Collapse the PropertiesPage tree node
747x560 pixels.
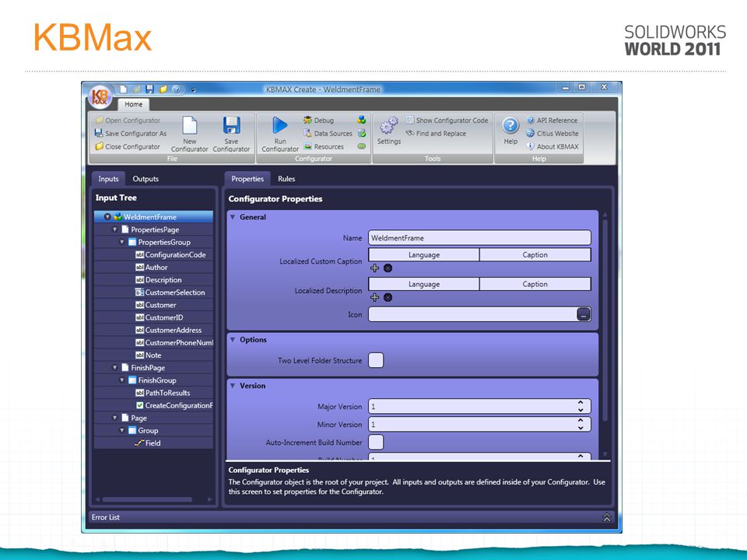click(x=115, y=229)
